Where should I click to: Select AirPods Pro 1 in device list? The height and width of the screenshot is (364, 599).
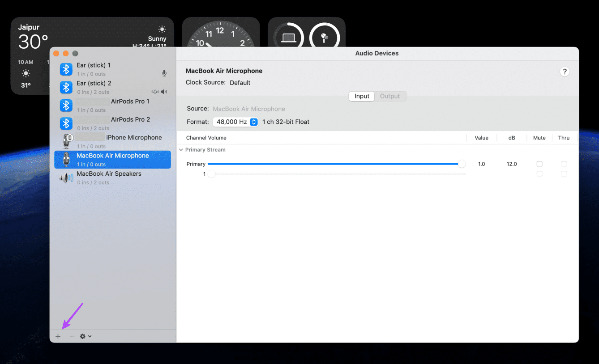pyautogui.click(x=113, y=106)
